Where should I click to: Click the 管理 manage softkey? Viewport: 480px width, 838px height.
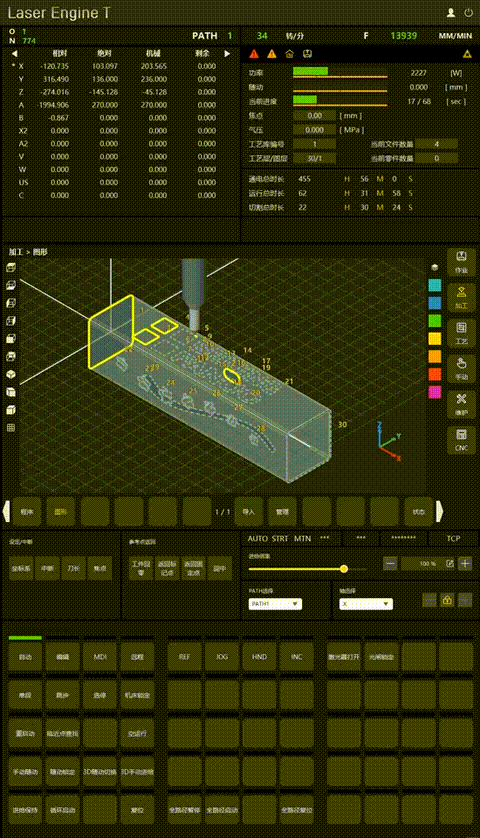point(282,511)
